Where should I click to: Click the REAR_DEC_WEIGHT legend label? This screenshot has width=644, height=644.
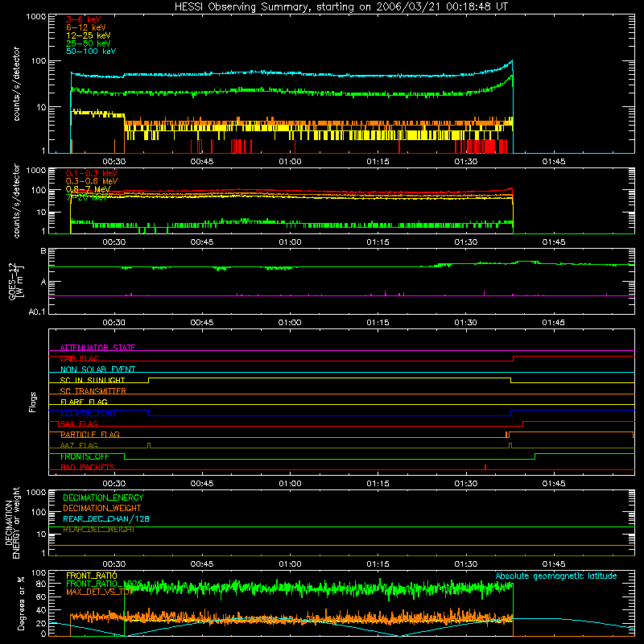98,530
